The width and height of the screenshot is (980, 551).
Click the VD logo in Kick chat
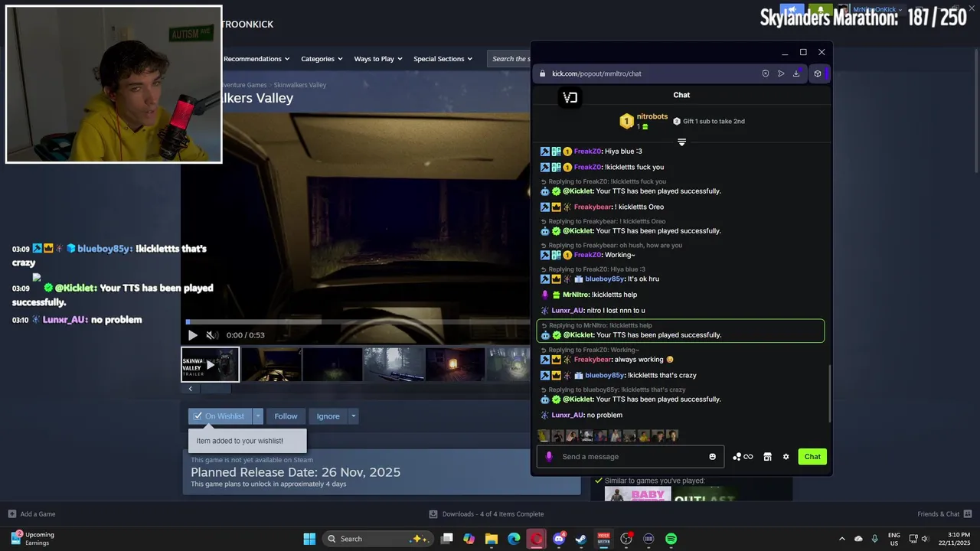(x=570, y=97)
